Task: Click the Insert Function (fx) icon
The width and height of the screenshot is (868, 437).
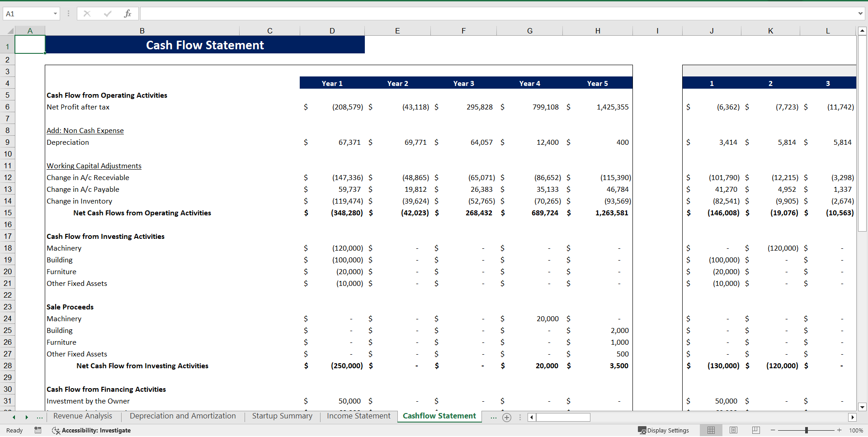Action: pos(128,14)
